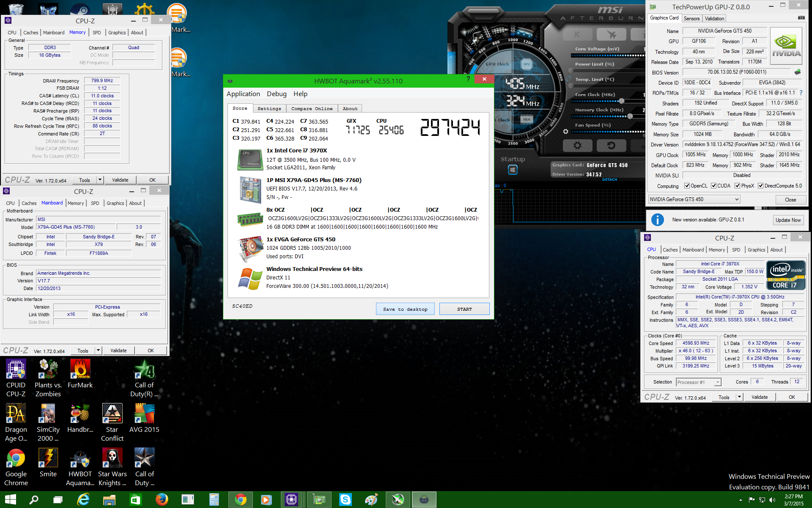Expand Tools dropdown arrow in right CPU-Z window
812x508 pixels.
pyautogui.click(x=739, y=397)
